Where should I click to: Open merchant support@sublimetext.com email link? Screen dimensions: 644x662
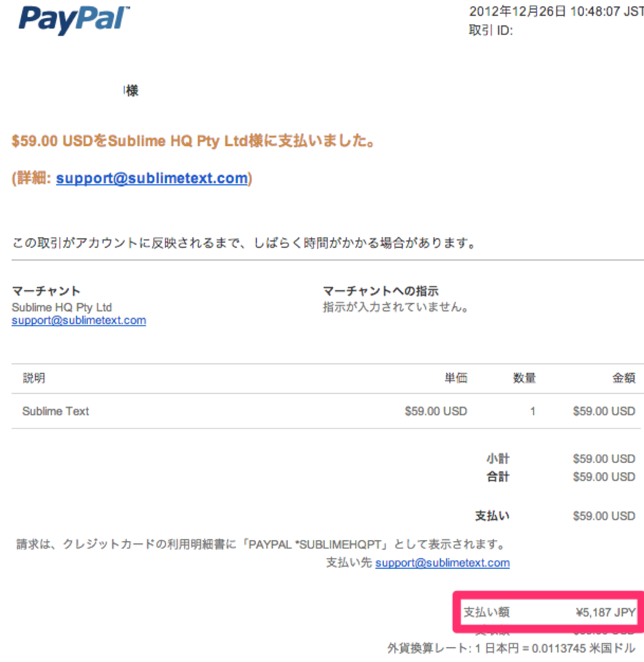click(79, 321)
